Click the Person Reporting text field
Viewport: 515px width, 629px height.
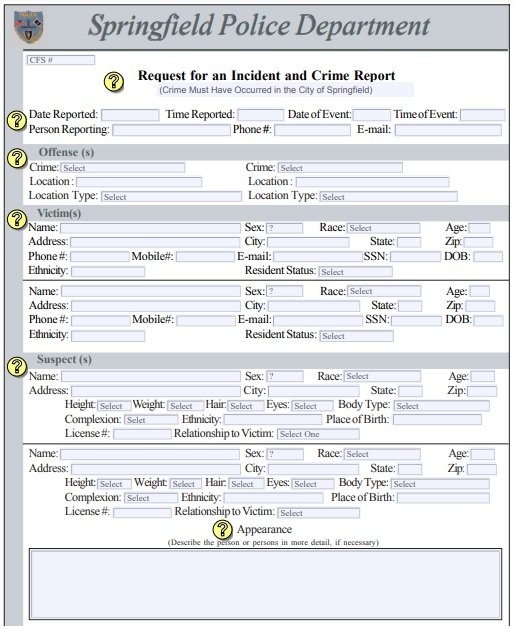171,130
